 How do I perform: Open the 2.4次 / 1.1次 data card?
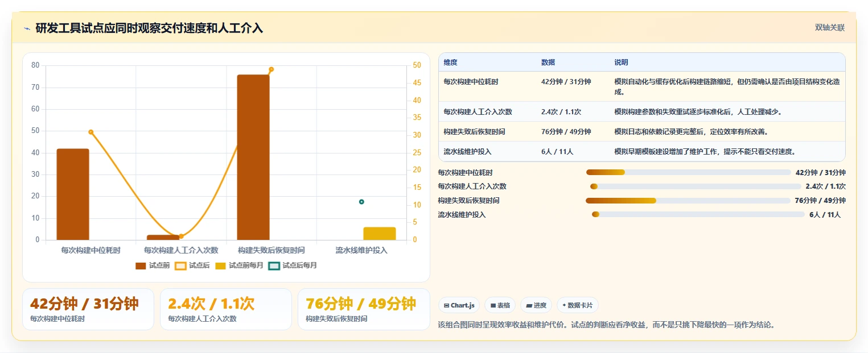click(x=226, y=309)
